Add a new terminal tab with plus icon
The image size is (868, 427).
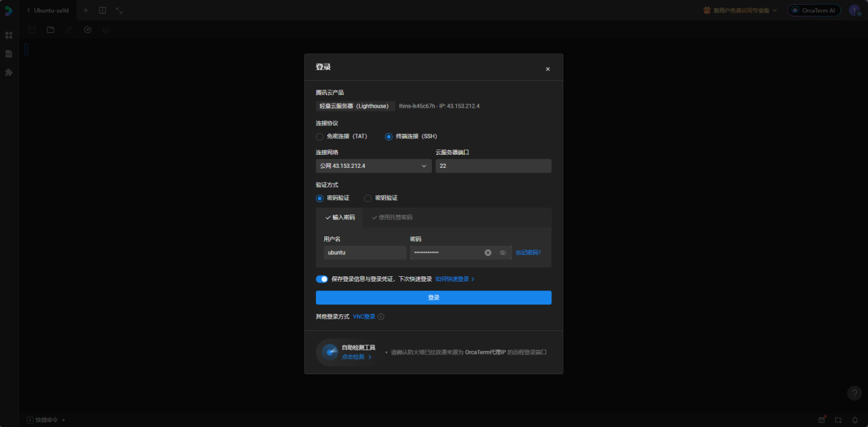(86, 10)
